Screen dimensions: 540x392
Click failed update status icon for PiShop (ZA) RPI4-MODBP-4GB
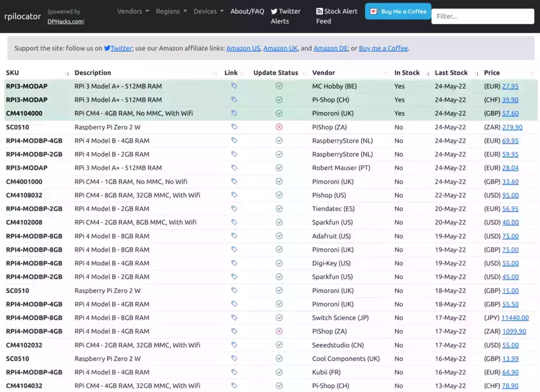coord(279,331)
